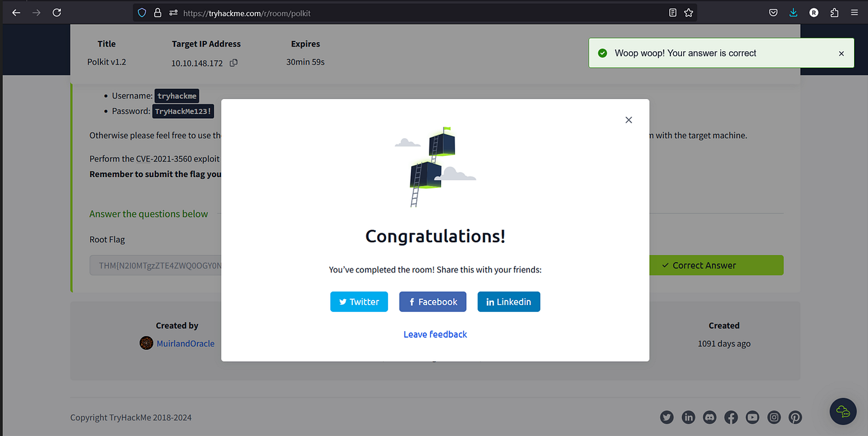
Task: Share completion on LinkedIn
Action: pos(509,301)
